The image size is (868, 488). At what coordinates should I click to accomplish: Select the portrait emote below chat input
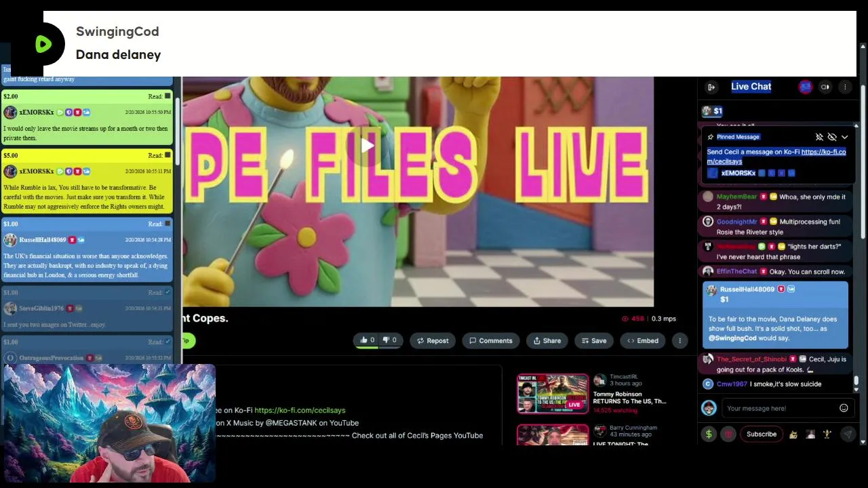(x=810, y=434)
